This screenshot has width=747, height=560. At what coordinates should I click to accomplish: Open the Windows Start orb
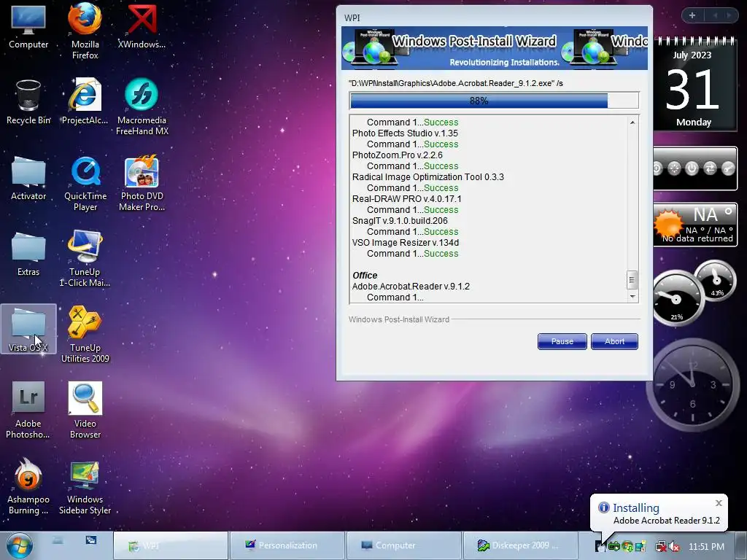(x=20, y=545)
